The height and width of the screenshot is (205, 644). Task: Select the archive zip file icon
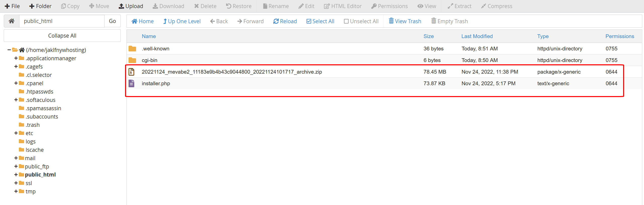point(132,72)
